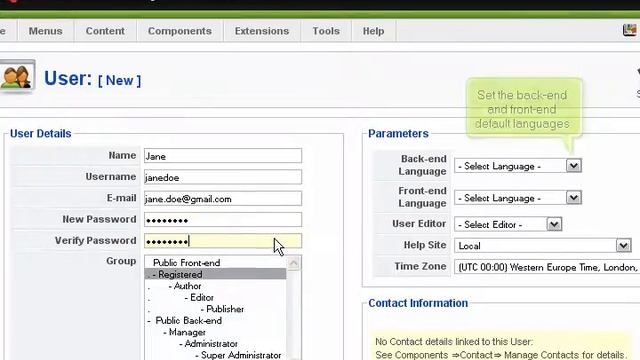This screenshot has width=640, height=360.
Task: Click the 'Verify Password' label
Action: [96, 240]
